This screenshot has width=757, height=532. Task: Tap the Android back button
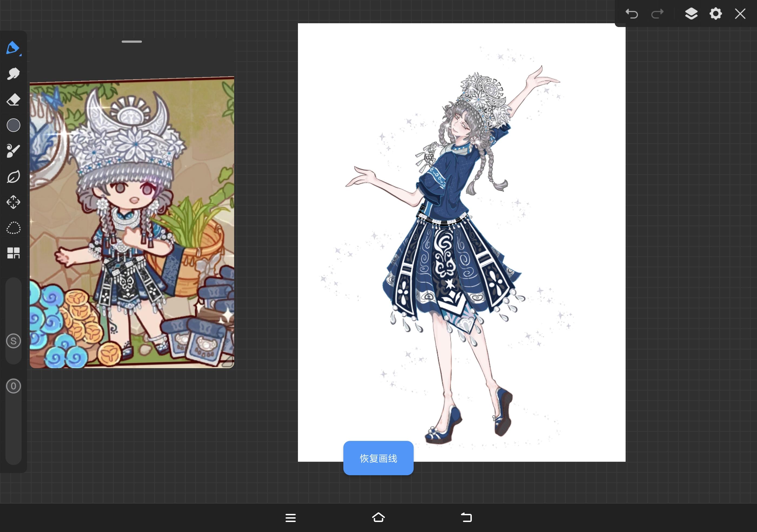coord(466,517)
